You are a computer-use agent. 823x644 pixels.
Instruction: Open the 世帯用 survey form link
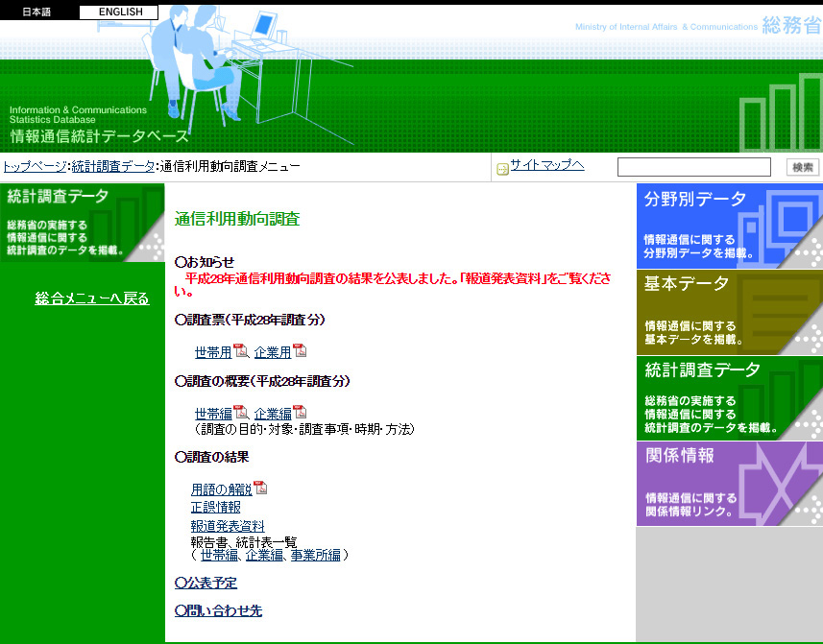213,353
